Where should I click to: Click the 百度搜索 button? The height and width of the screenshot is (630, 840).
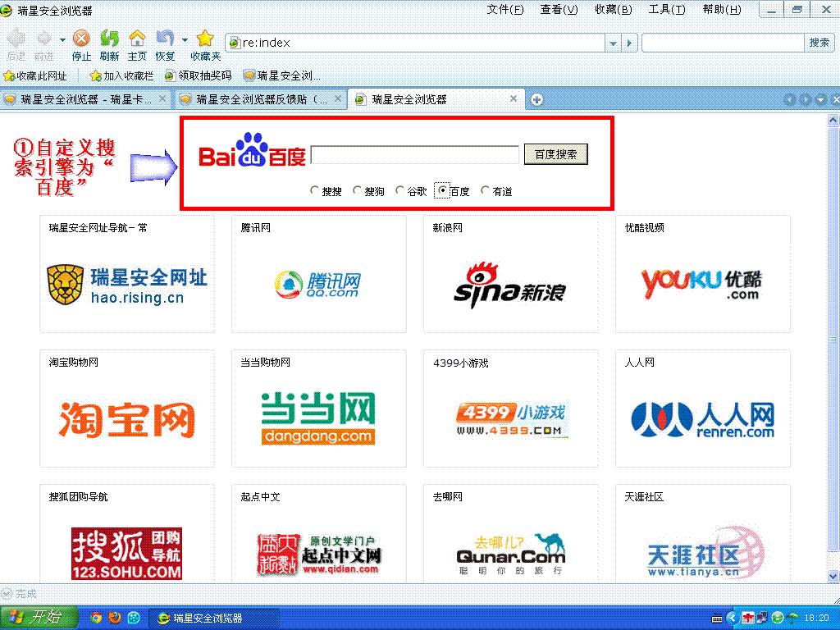pos(555,154)
